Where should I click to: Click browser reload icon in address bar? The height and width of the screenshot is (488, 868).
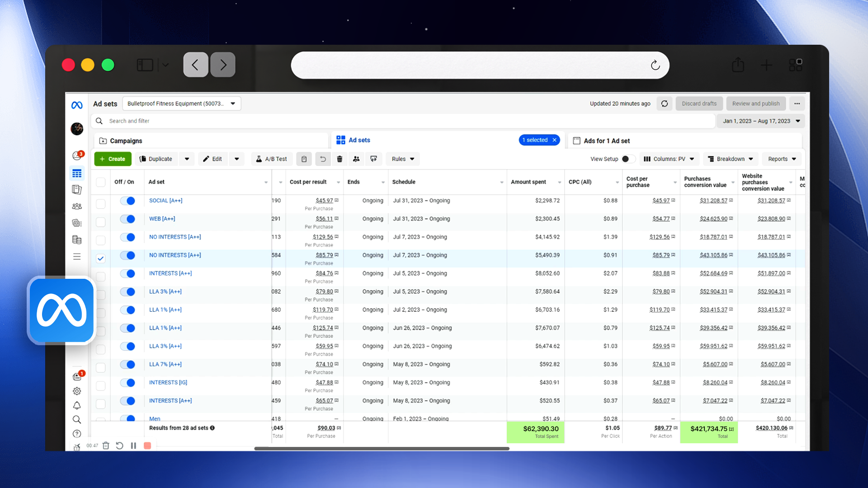[655, 66]
